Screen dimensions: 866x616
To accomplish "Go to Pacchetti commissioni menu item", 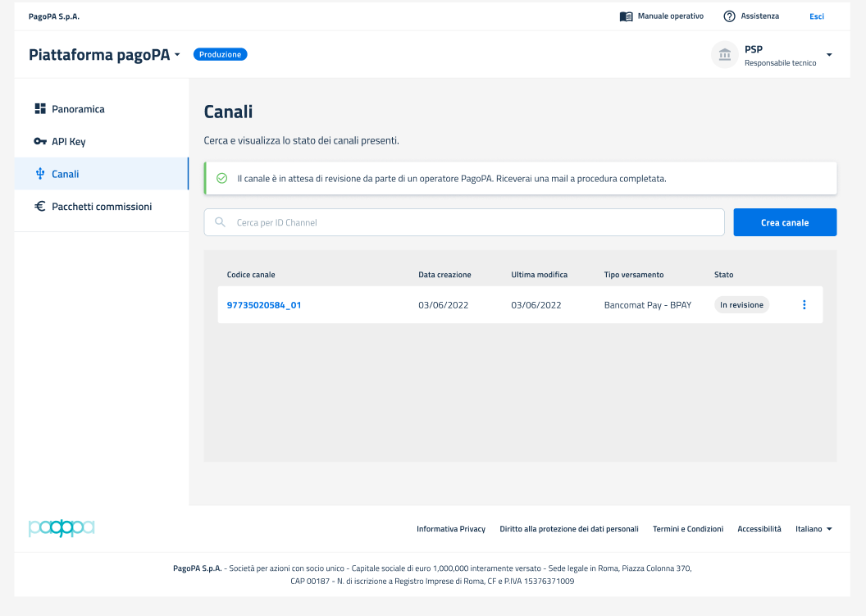I will (x=102, y=207).
